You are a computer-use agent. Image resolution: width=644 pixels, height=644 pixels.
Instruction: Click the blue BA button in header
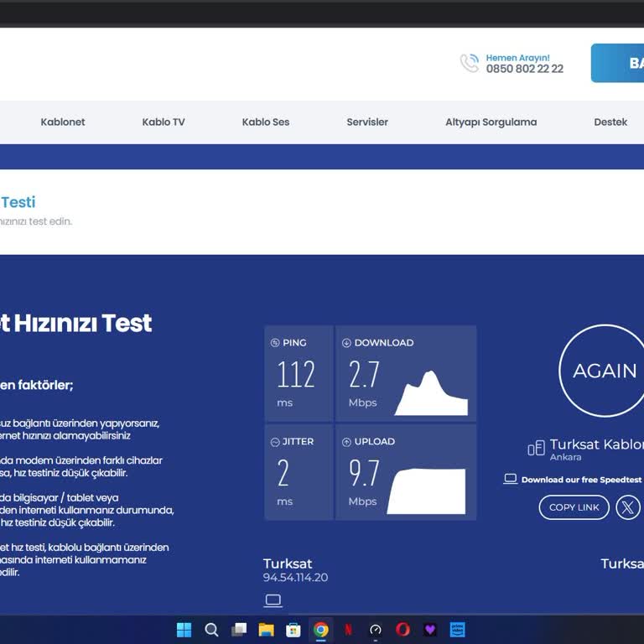pos(617,63)
